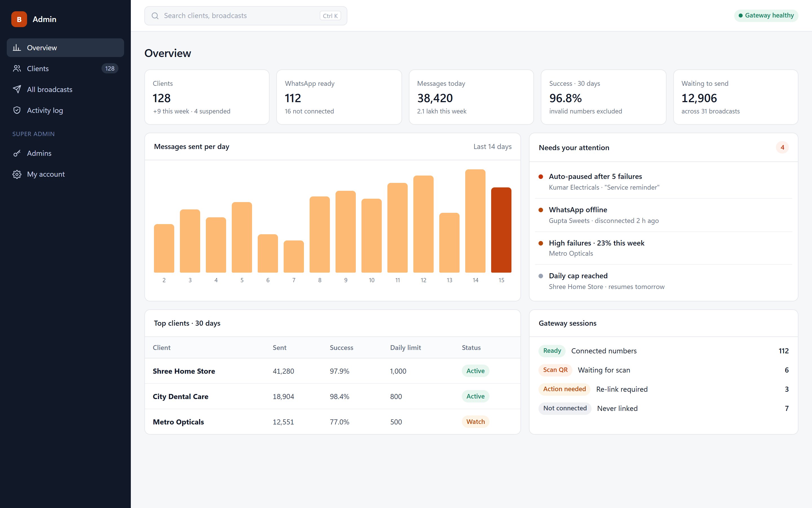Viewport: 812px width, 508px height.
Task: Go to Clients in the sidebar
Action: 65,69
